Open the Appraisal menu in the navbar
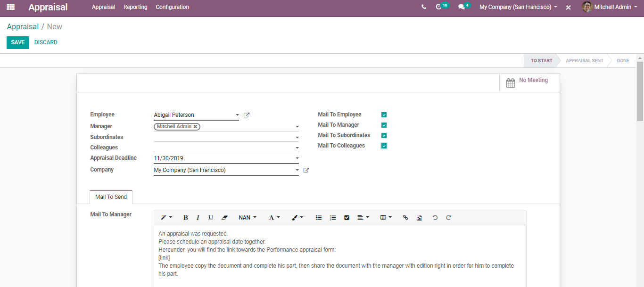644x287 pixels. (104, 7)
